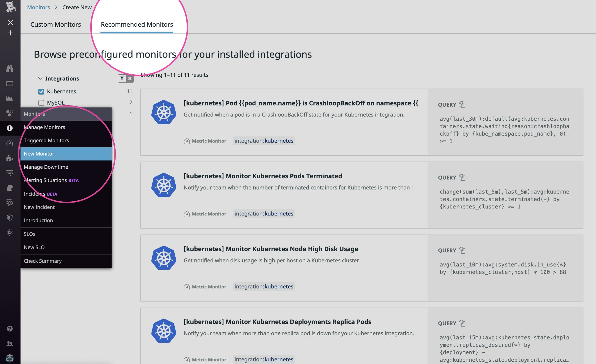Screen dimensions: 596x364
Task: Open the Monitors breadcrumb link
Action: [x=38, y=7]
